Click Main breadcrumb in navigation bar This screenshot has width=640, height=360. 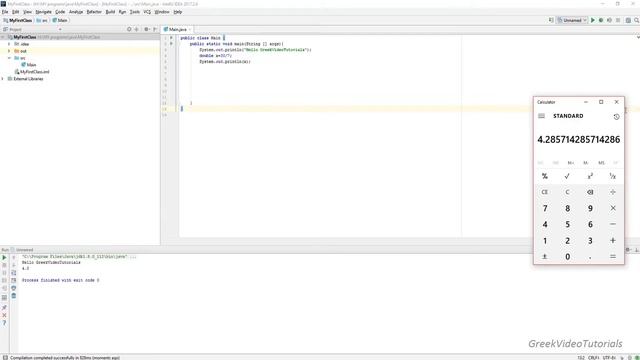coord(60,20)
